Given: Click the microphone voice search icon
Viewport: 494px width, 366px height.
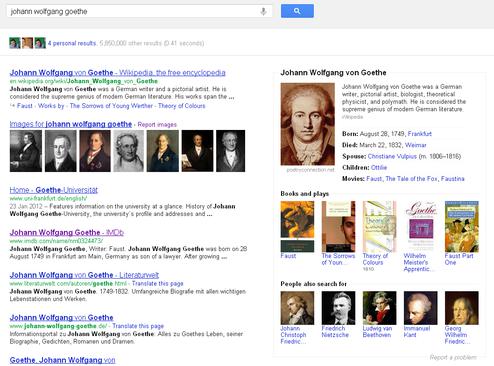Looking at the screenshot, I should (263, 11).
